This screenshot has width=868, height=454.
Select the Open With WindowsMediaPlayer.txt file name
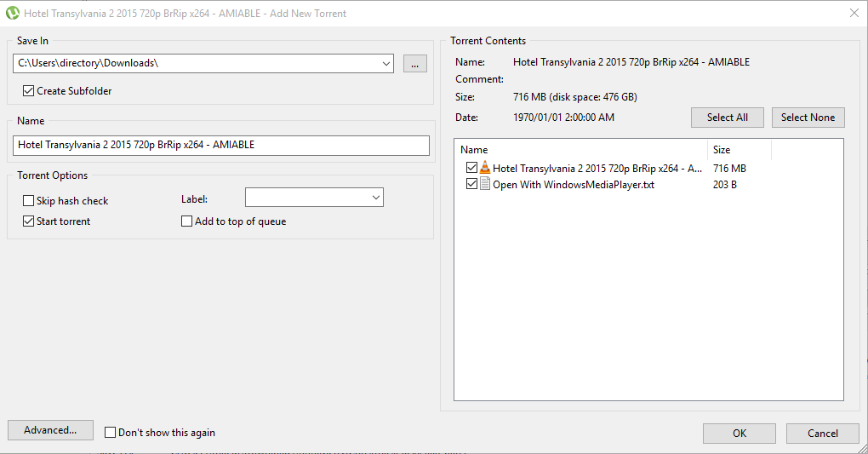point(574,185)
